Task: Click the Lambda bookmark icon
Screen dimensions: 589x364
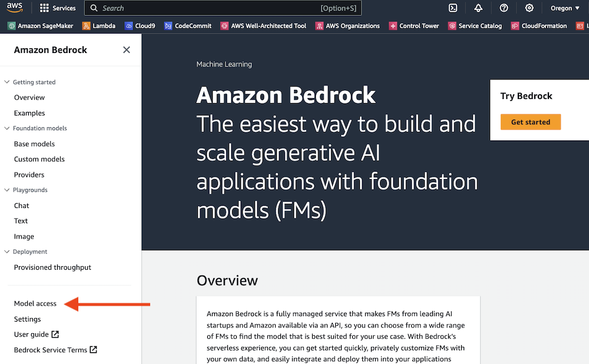Action: [87, 26]
